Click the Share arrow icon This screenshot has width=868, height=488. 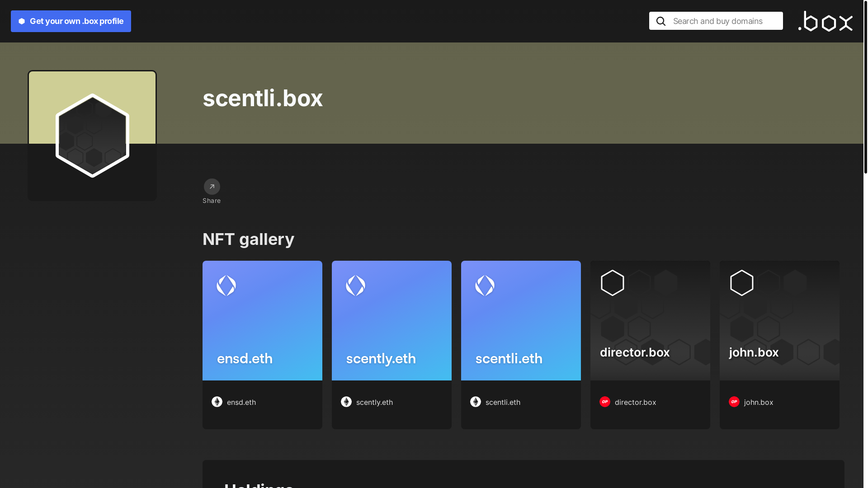[212, 187]
